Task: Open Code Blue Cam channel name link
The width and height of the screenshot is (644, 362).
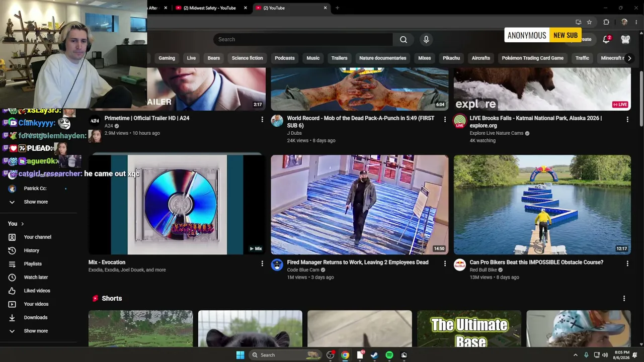Action: [303, 270]
